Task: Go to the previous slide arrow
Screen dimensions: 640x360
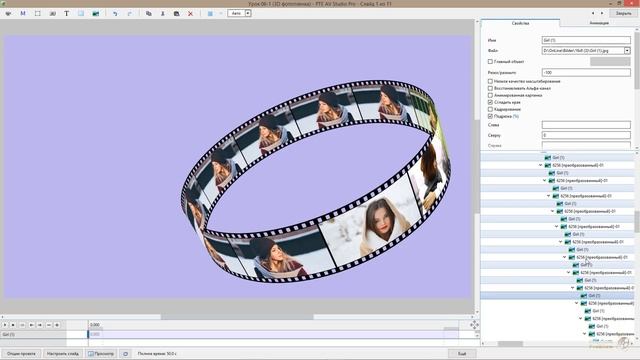Action: [593, 13]
